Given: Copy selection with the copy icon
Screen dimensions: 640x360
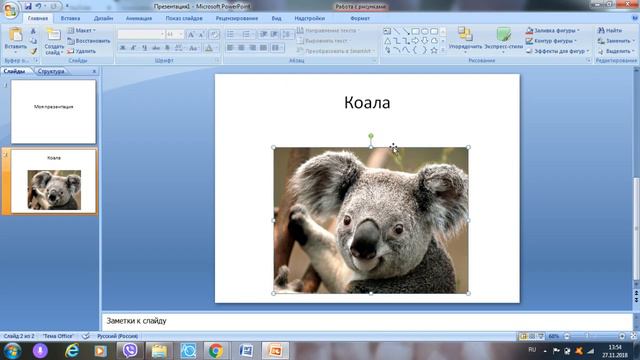Looking at the screenshot, I should [33, 41].
